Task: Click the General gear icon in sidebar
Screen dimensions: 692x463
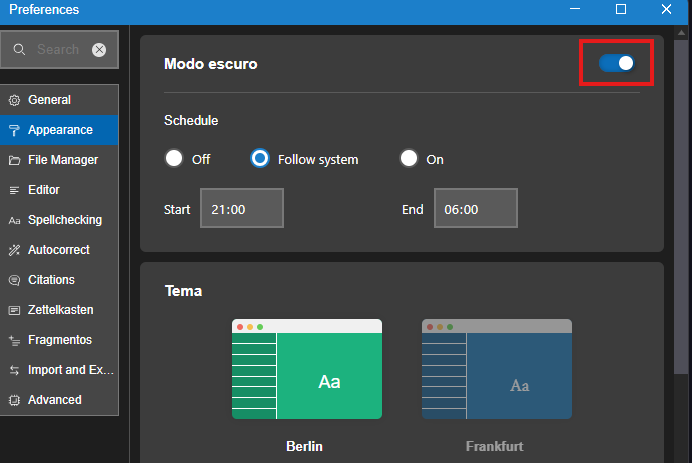Action: (14, 100)
